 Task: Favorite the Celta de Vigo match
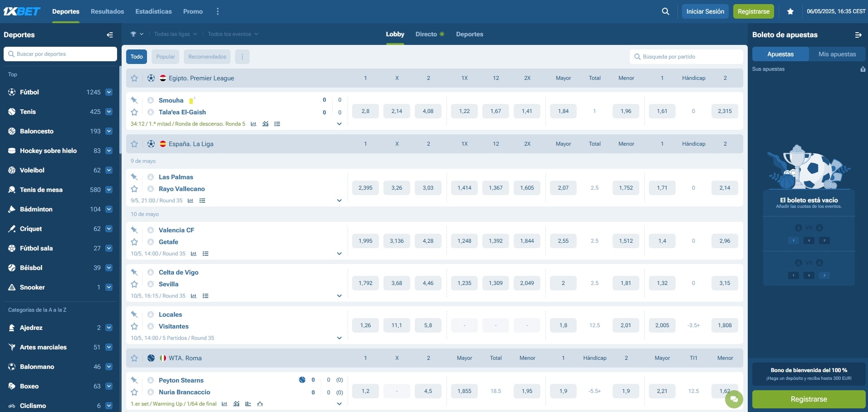coord(134,284)
